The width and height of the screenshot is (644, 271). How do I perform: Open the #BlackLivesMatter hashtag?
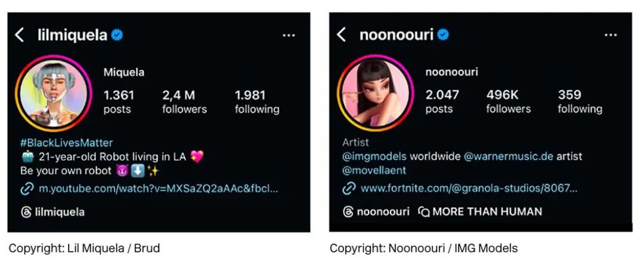(x=66, y=143)
